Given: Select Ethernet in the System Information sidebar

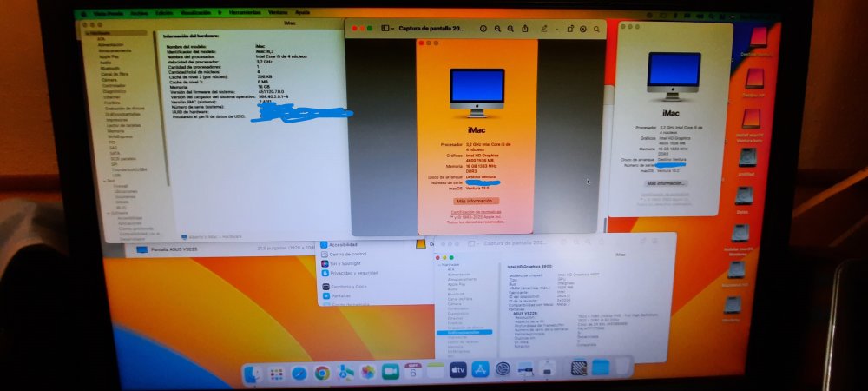Looking at the screenshot, I should (x=111, y=97).
